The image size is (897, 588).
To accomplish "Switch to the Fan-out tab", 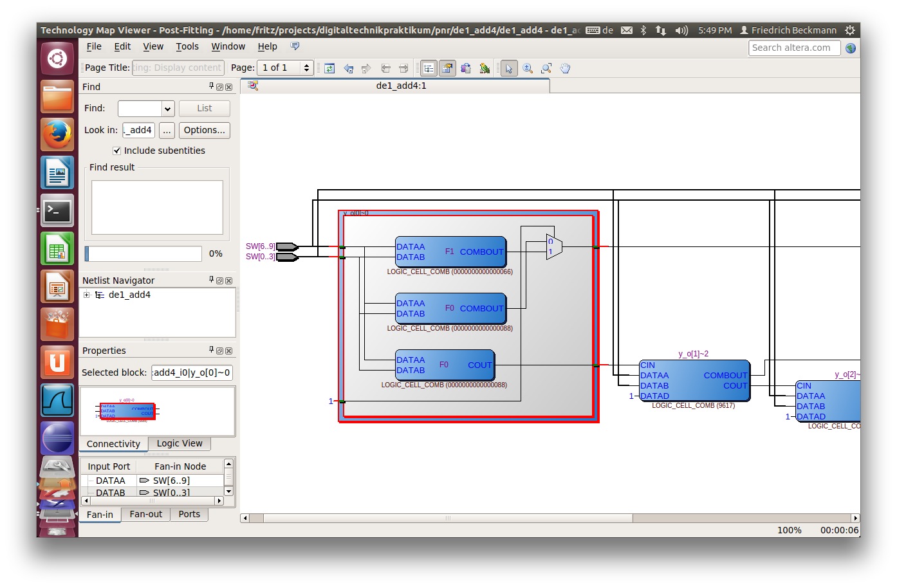I will (145, 514).
